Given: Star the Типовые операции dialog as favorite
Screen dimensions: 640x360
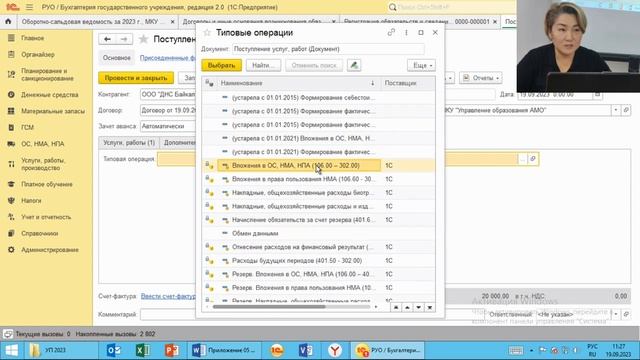Looking at the screenshot, I should pos(207,33).
